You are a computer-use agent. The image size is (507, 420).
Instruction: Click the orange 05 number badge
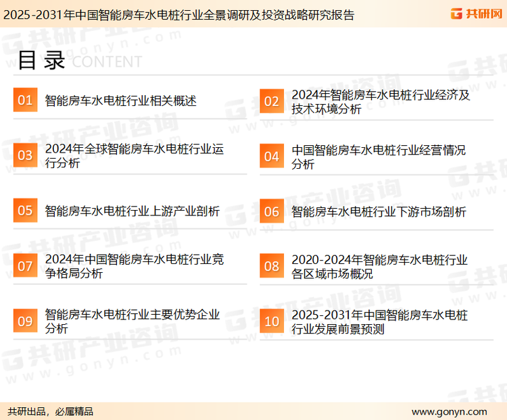coord(25,210)
